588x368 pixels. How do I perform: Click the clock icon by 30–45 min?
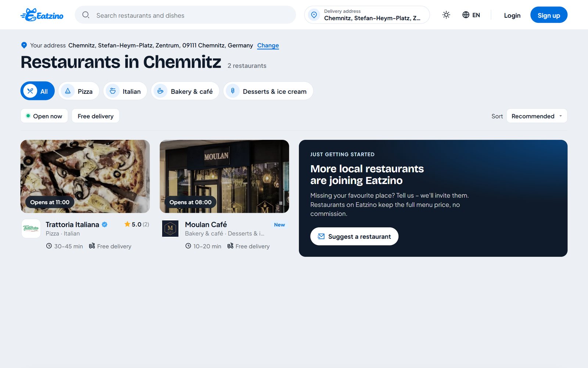(x=49, y=246)
